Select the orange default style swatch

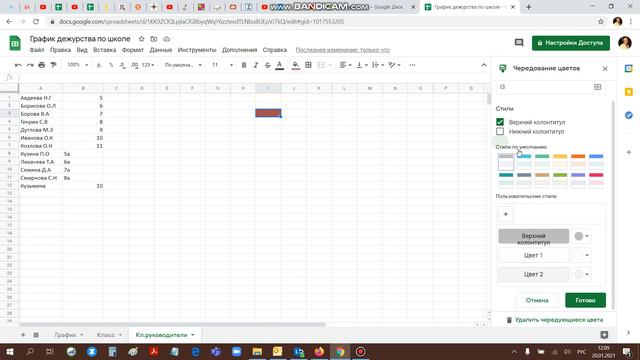coord(578,162)
